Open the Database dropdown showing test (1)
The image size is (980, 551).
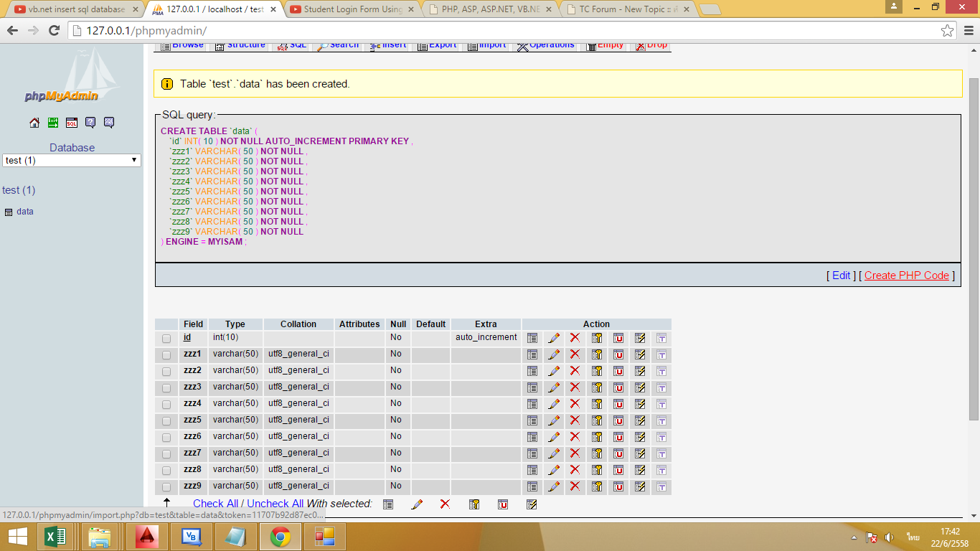click(72, 161)
